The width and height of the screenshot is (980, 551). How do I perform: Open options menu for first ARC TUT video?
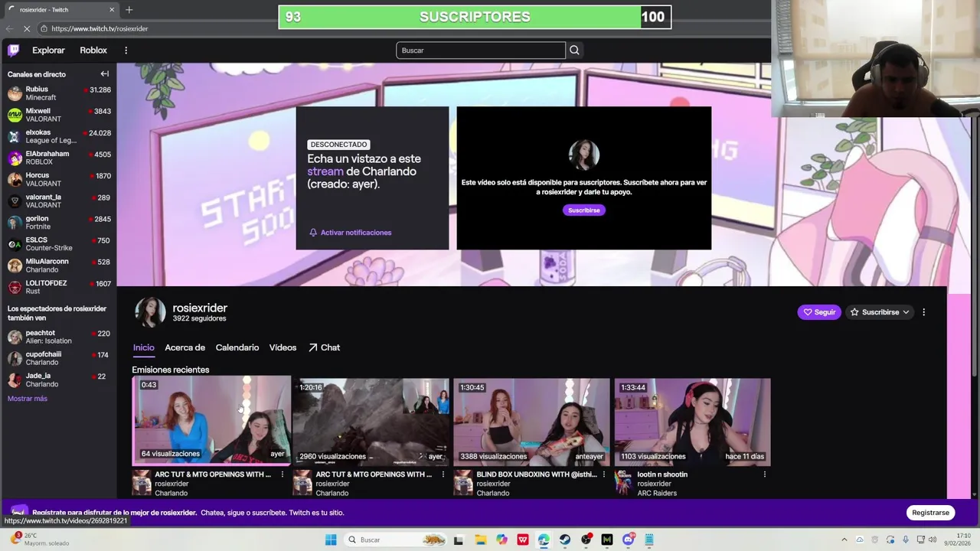(282, 474)
